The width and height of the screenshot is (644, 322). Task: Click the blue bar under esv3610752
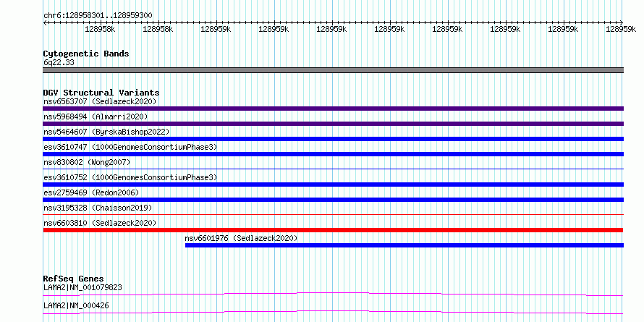pyautogui.click(x=333, y=185)
